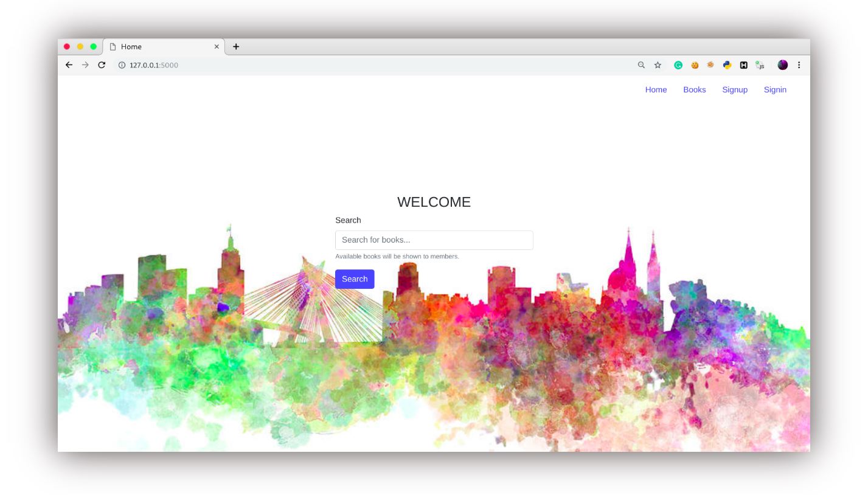
Task: Open the Chrome three-dot menu
Action: (x=799, y=65)
